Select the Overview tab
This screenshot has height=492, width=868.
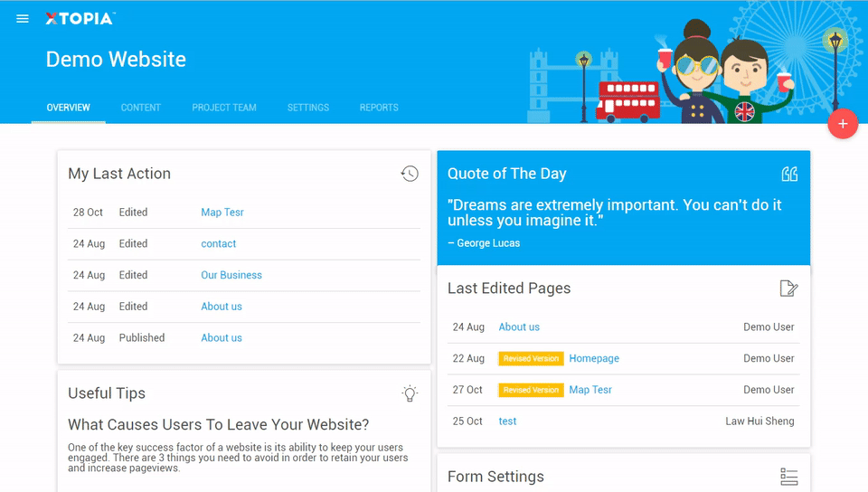pos(69,108)
